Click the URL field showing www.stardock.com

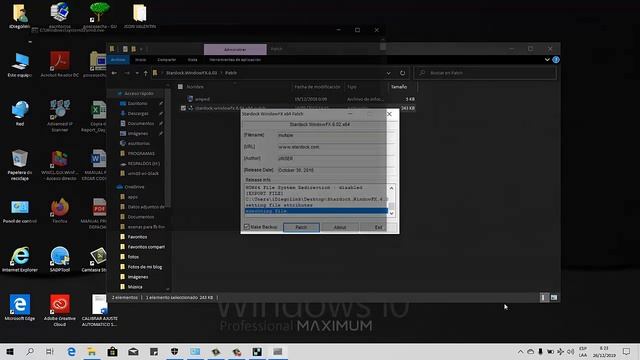coord(335,147)
